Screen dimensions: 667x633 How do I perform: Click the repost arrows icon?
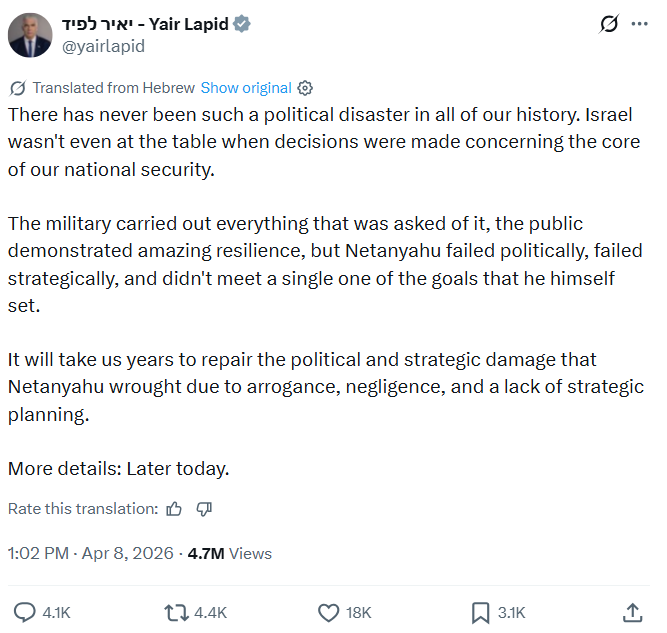tap(175, 612)
